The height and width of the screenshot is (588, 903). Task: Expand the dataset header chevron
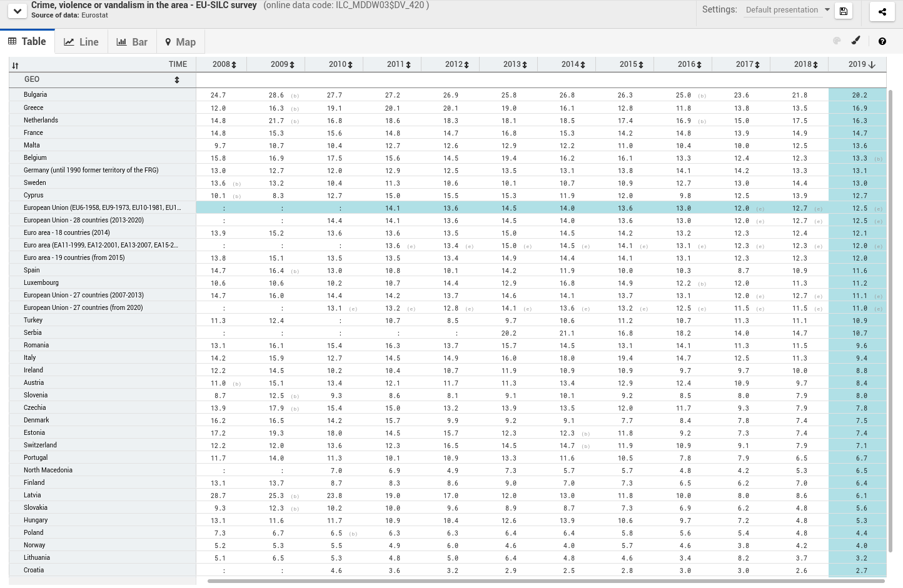point(18,11)
